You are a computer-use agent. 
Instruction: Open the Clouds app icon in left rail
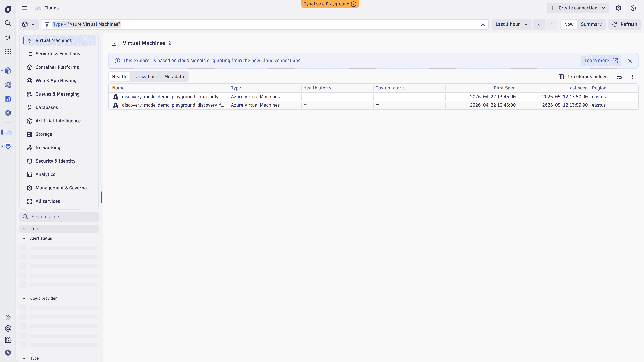coord(8,132)
